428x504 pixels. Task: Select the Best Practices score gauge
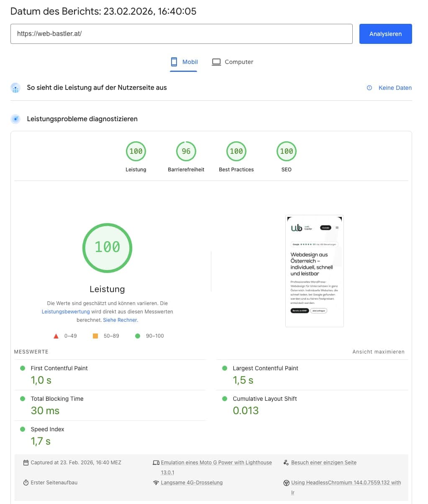click(x=236, y=151)
